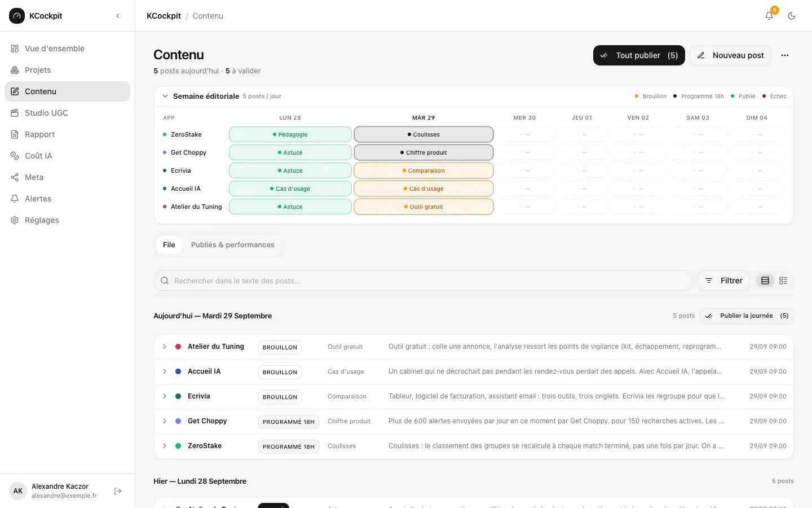Open Accueil IA Tuesday Cas d'usage cell

click(423, 189)
